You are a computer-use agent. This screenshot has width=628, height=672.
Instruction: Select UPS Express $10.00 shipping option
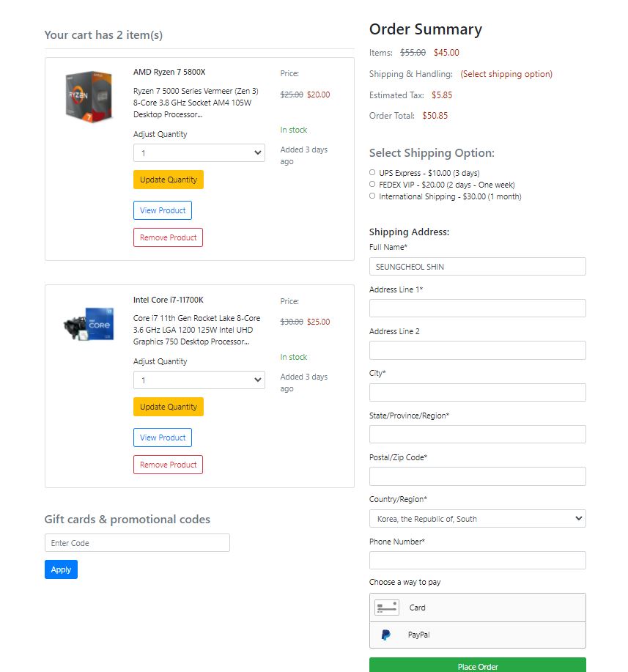pos(372,172)
